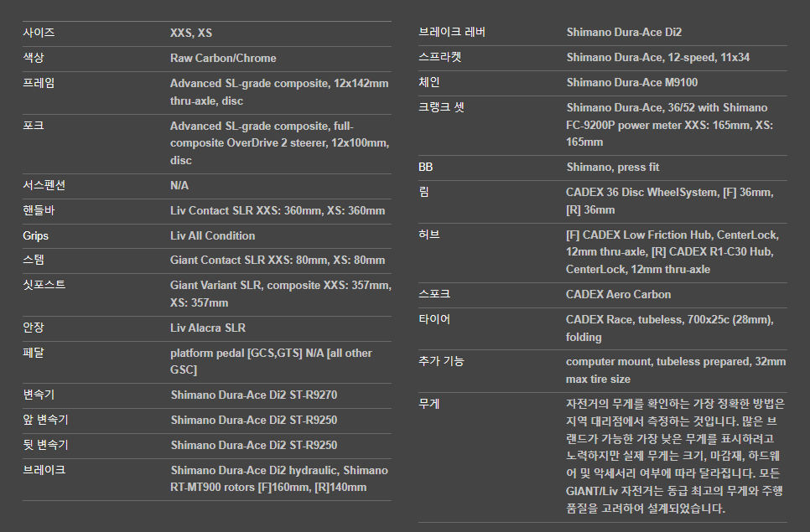Screen dimensions: 810x532
Task: Select seatpost value "Giant Variant SLR, composite"
Action: (x=246, y=286)
